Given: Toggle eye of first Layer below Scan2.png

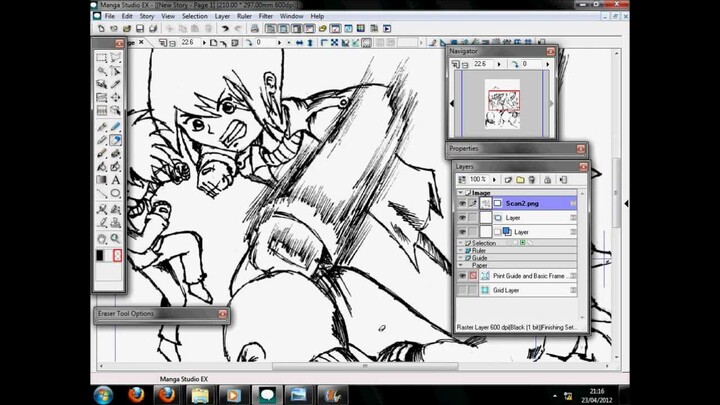Looking at the screenshot, I should point(462,218).
